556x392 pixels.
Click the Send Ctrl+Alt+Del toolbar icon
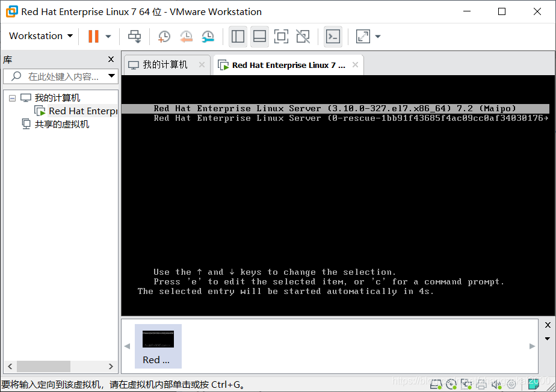[134, 36]
